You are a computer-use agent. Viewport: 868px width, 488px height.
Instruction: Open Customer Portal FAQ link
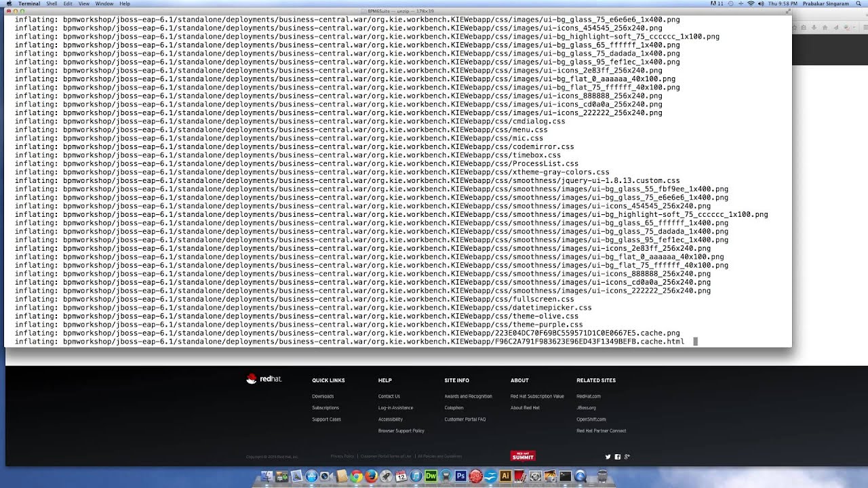(x=465, y=420)
